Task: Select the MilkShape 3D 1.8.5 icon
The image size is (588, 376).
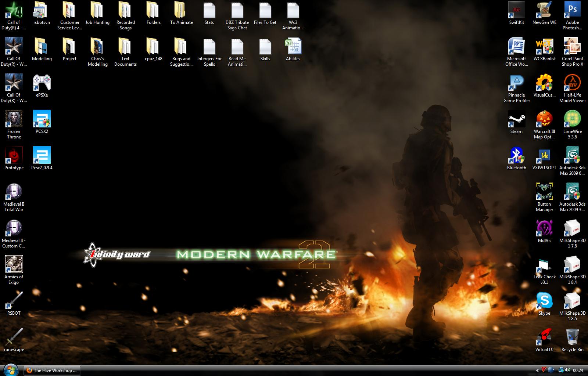Action: 572,307
